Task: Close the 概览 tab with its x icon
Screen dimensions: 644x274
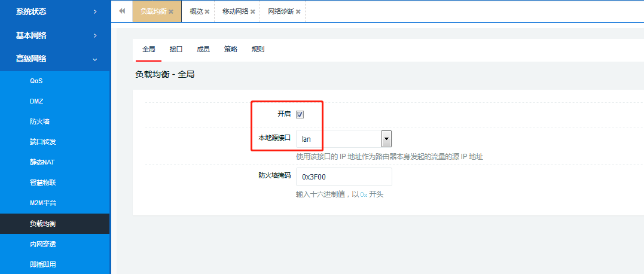Action: point(207,11)
